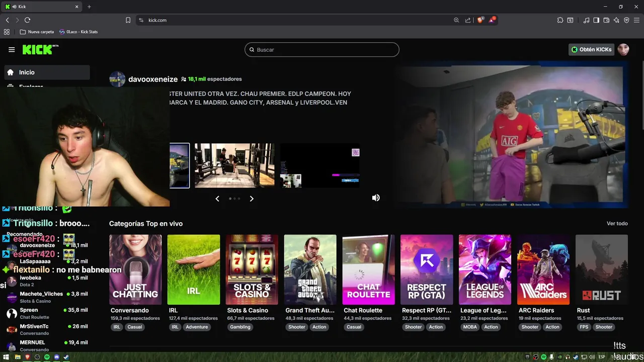The image size is (644, 362).
Task: Show the next featured stream
Action: point(252,199)
